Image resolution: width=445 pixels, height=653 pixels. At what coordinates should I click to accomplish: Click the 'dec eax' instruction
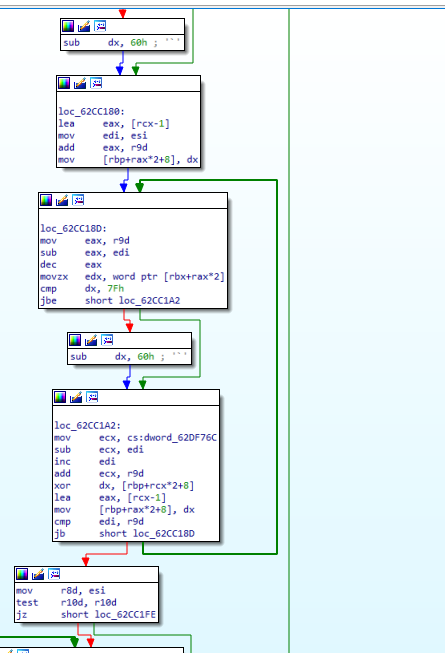point(71,265)
